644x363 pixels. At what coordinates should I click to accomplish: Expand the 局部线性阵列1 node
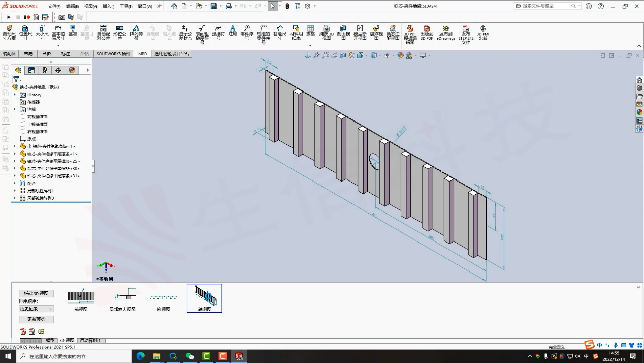pos(15,191)
